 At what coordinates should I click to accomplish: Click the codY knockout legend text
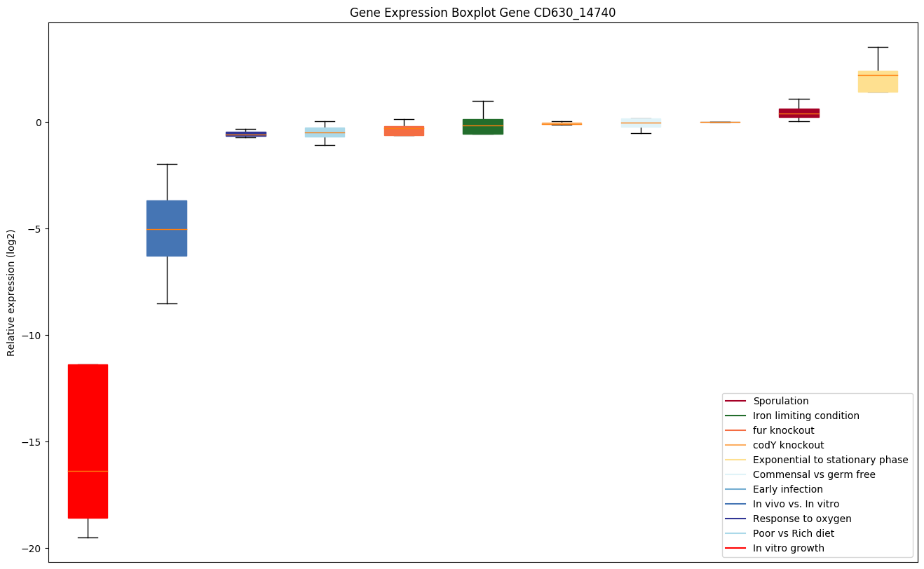point(788,445)
